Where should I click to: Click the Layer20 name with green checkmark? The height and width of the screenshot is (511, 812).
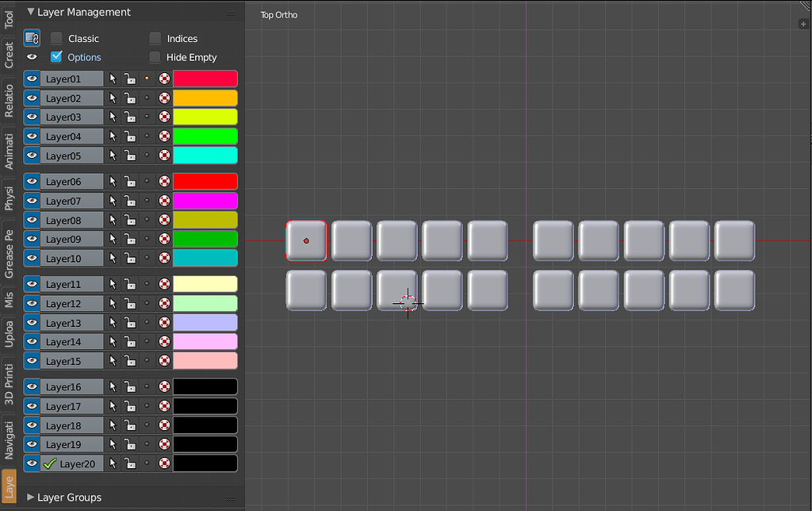point(71,463)
